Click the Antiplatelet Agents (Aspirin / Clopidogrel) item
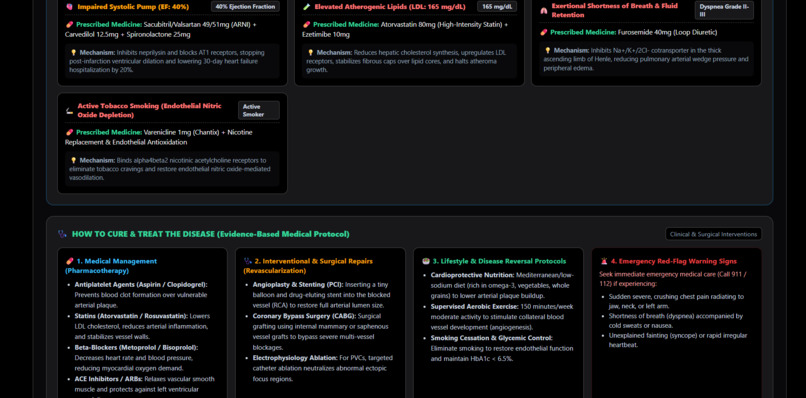 click(x=142, y=295)
